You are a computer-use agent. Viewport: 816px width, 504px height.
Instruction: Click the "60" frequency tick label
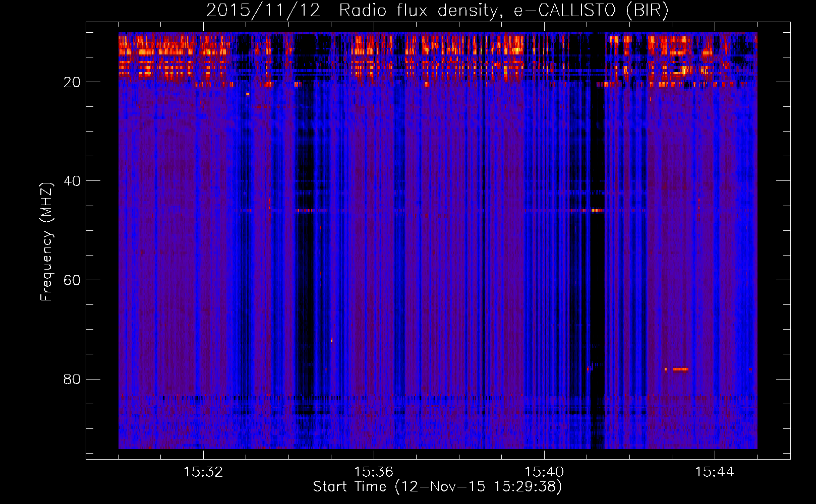pos(72,280)
